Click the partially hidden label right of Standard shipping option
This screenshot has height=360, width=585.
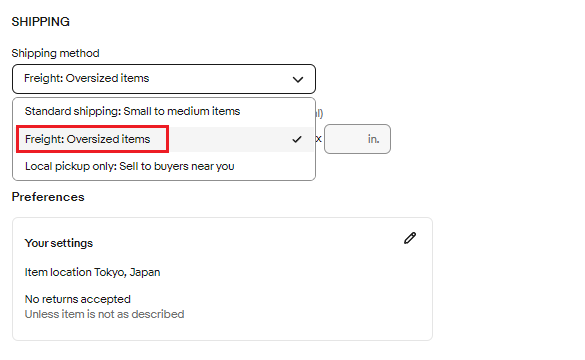[x=319, y=113]
